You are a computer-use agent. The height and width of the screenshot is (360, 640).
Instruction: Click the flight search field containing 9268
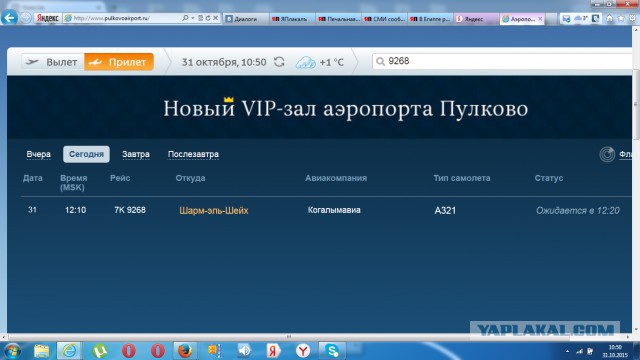(x=502, y=62)
